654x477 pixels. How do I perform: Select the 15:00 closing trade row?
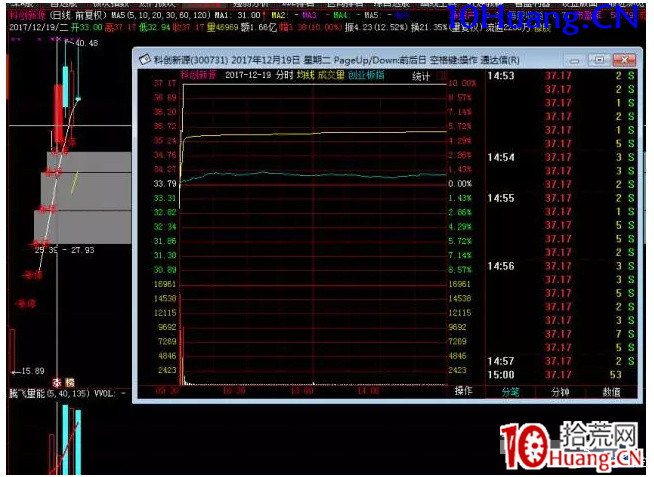click(x=561, y=375)
